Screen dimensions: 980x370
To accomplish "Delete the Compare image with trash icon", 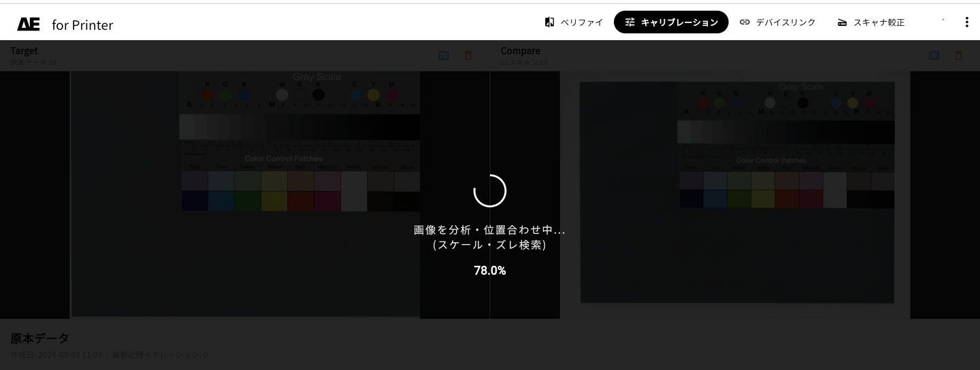I will pos(958,55).
